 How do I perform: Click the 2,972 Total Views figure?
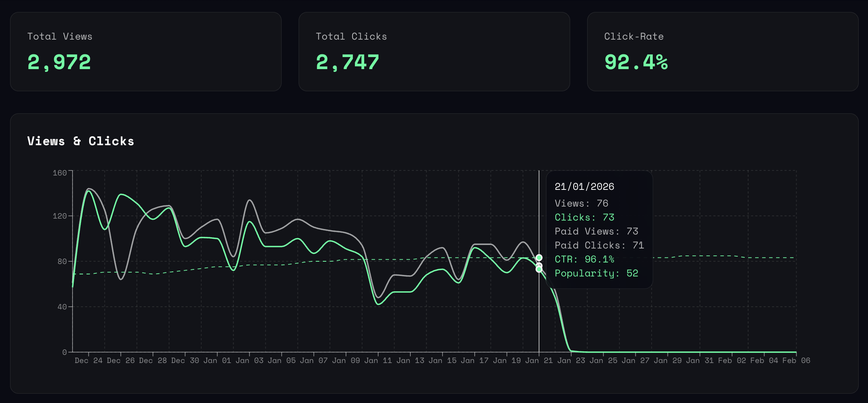[x=59, y=62]
